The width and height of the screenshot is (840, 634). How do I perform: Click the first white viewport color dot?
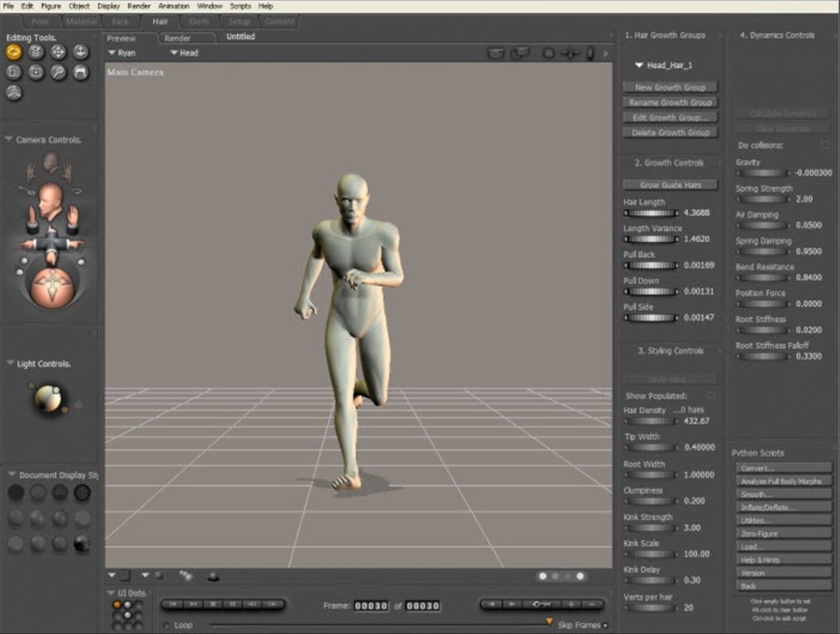(543, 576)
